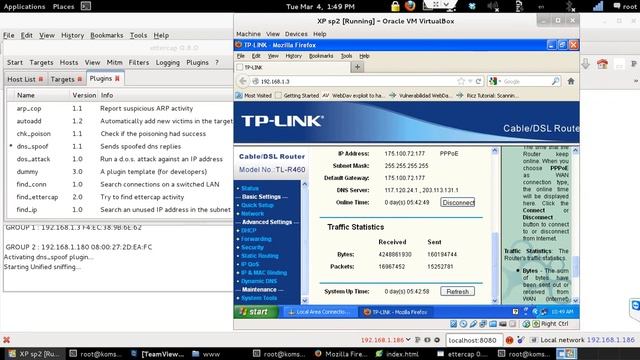Screen dimensions: 640x360
Task: Click lock icon in top panel
Action: (395, 6)
